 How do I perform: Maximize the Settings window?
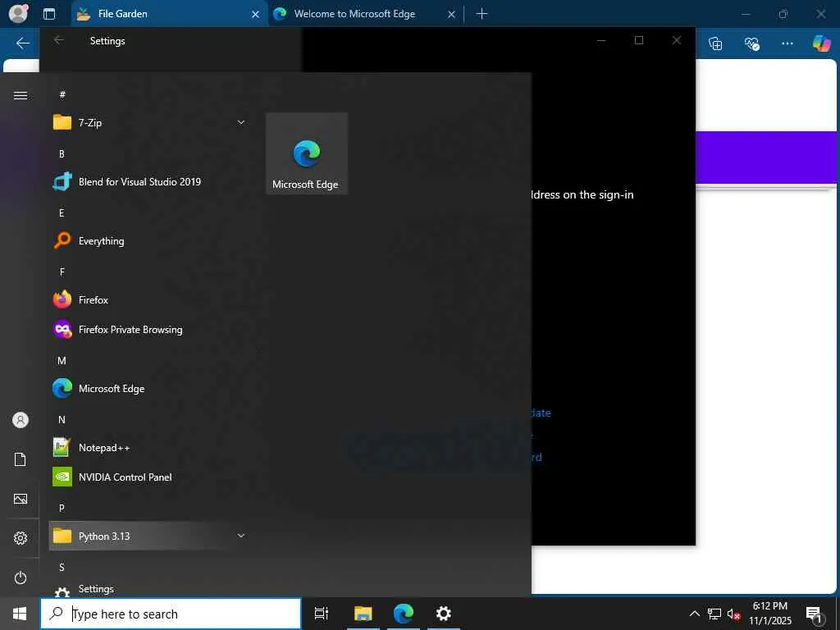click(638, 40)
